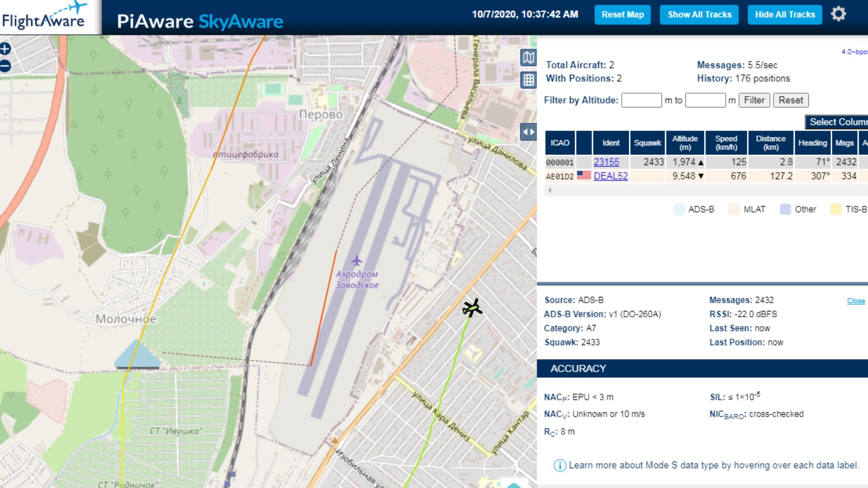Click the info icon beside Mode S hint

pos(559,465)
